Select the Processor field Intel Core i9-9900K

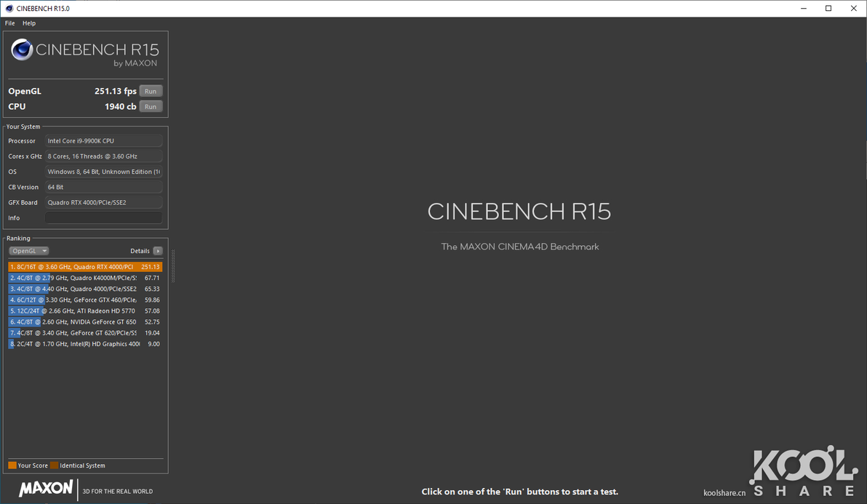(x=103, y=141)
